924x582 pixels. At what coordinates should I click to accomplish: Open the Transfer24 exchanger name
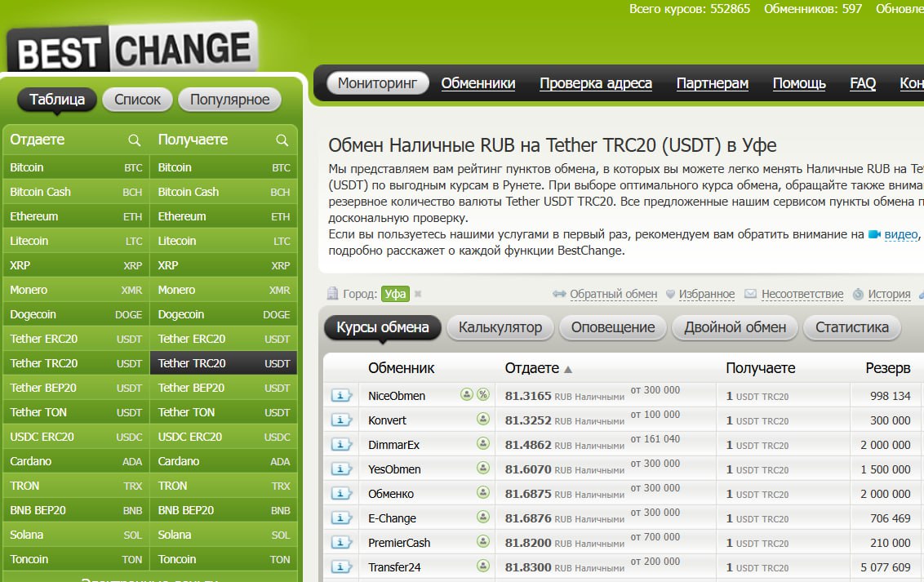394,567
